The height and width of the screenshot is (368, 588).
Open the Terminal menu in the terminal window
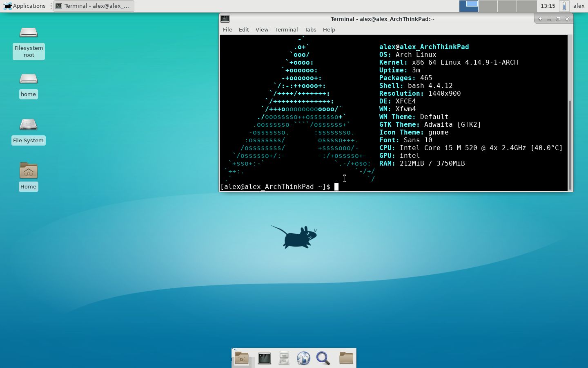(286, 29)
